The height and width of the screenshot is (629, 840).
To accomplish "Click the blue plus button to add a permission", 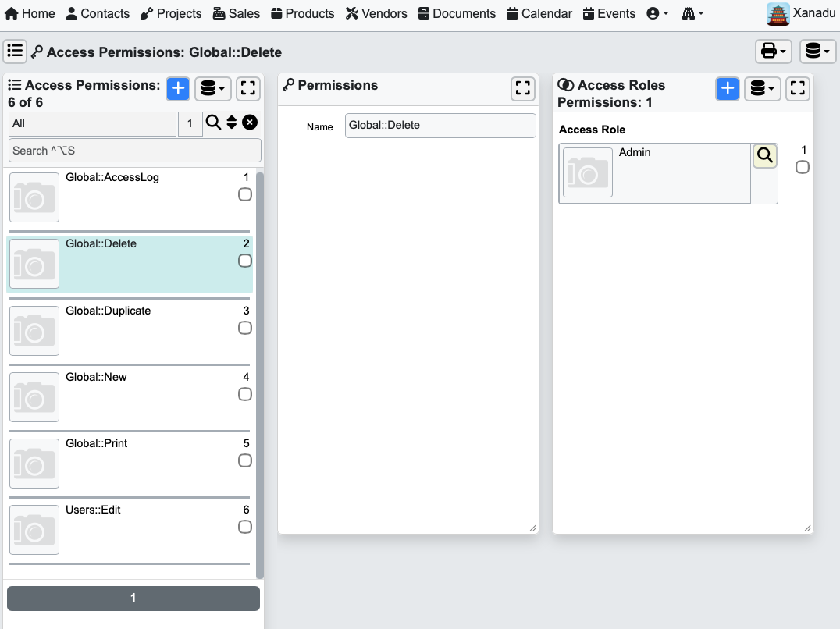I will (177, 88).
